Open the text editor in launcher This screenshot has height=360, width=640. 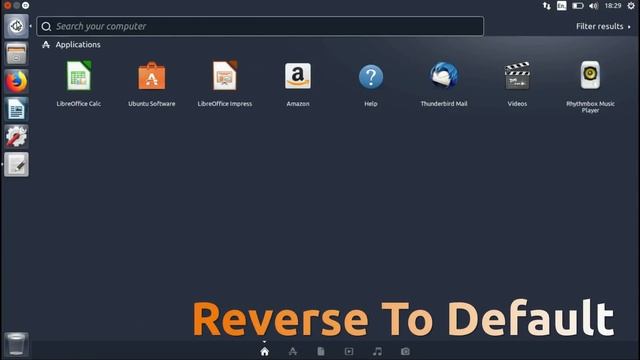pos(16,164)
